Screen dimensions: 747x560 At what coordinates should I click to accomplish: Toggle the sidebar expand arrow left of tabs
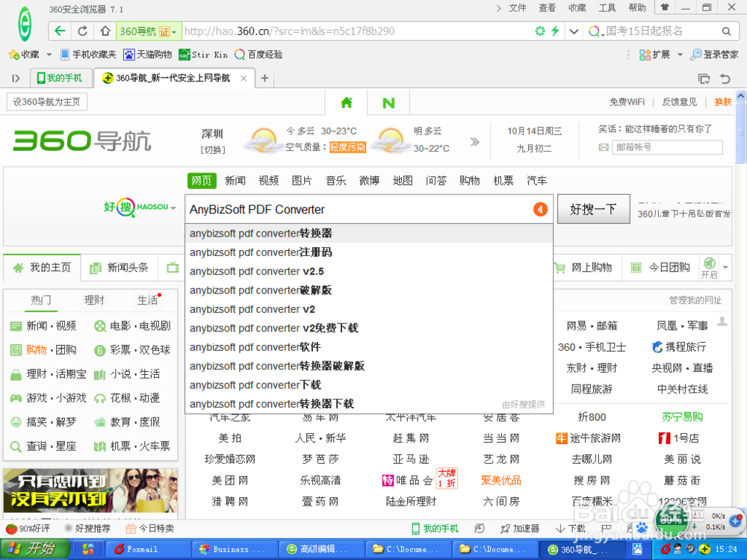[16, 78]
